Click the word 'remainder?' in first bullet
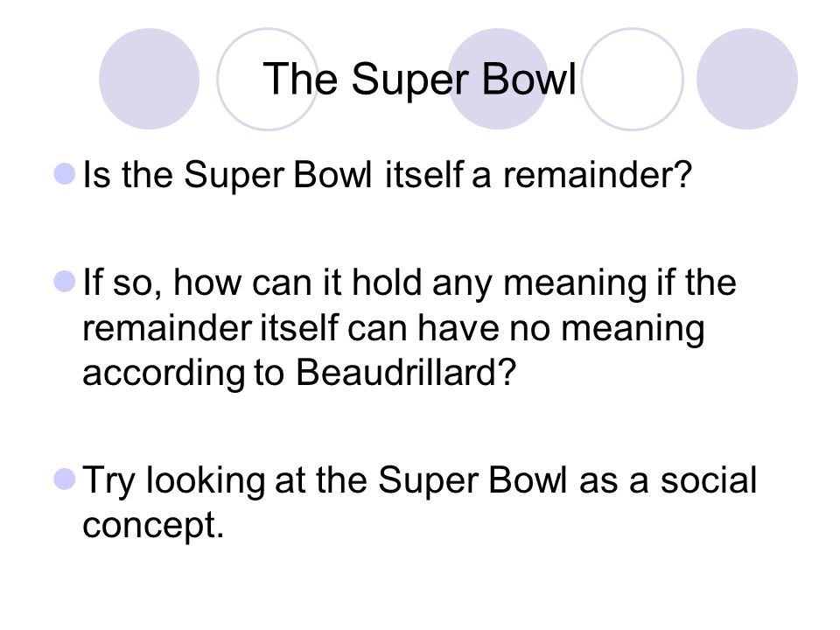Viewport: 840px width, 630px height. coord(598,175)
